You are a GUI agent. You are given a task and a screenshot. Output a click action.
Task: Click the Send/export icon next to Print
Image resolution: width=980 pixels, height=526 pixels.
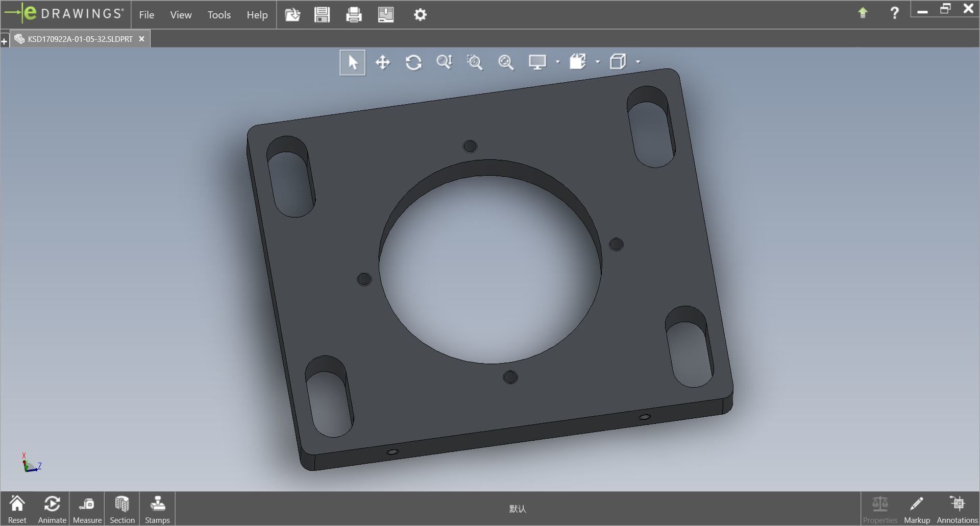[x=386, y=14]
